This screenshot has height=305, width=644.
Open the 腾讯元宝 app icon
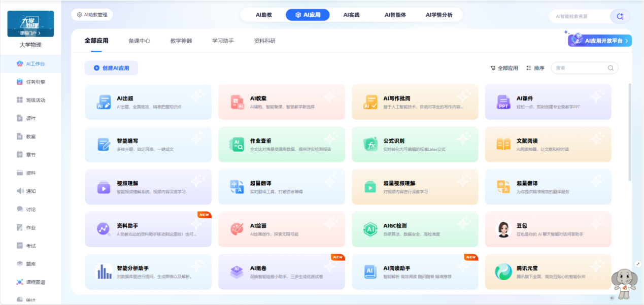click(x=503, y=272)
